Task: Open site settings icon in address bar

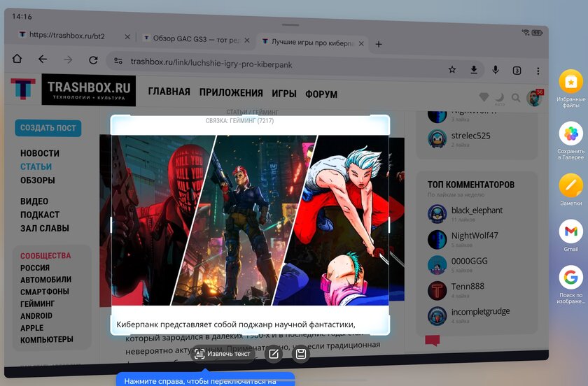Action: [118, 61]
